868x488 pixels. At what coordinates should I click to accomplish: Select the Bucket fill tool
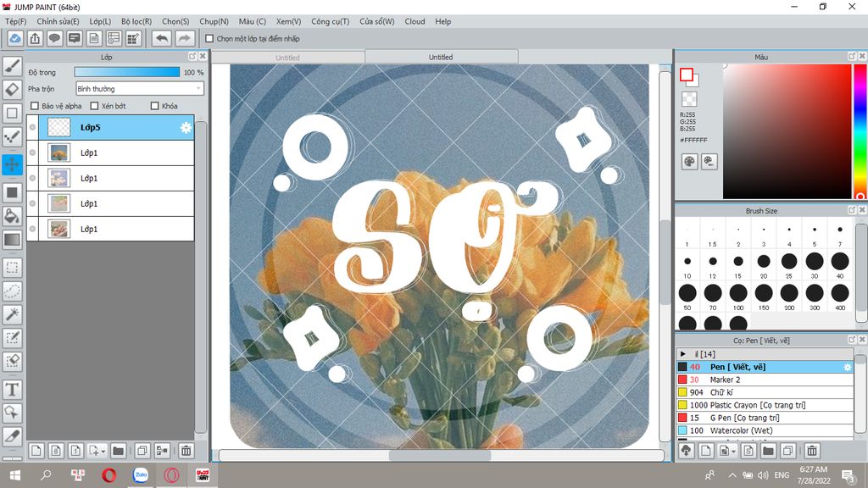pos(12,216)
